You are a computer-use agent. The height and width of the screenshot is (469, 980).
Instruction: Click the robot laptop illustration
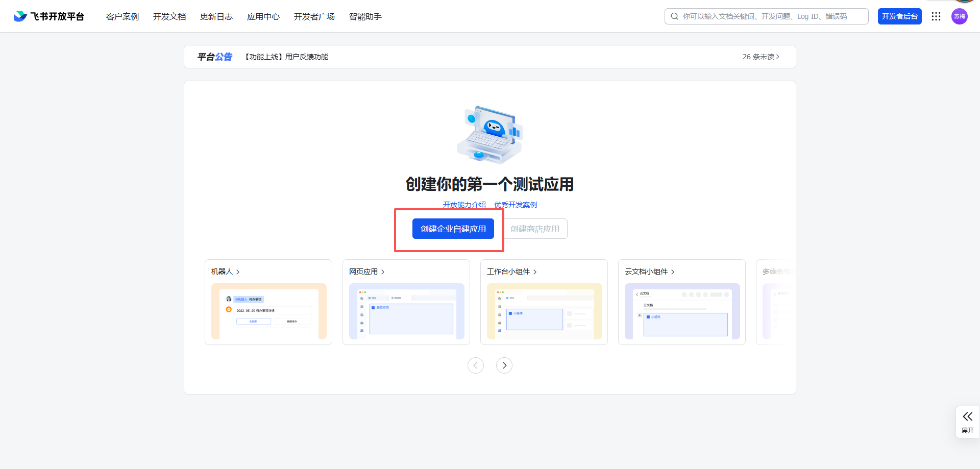[489, 135]
